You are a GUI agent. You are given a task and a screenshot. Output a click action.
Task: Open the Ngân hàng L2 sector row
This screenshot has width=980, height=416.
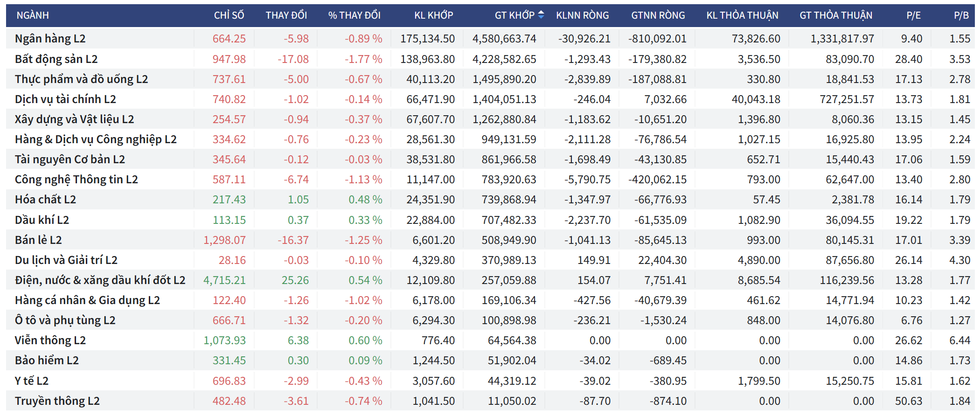50,39
